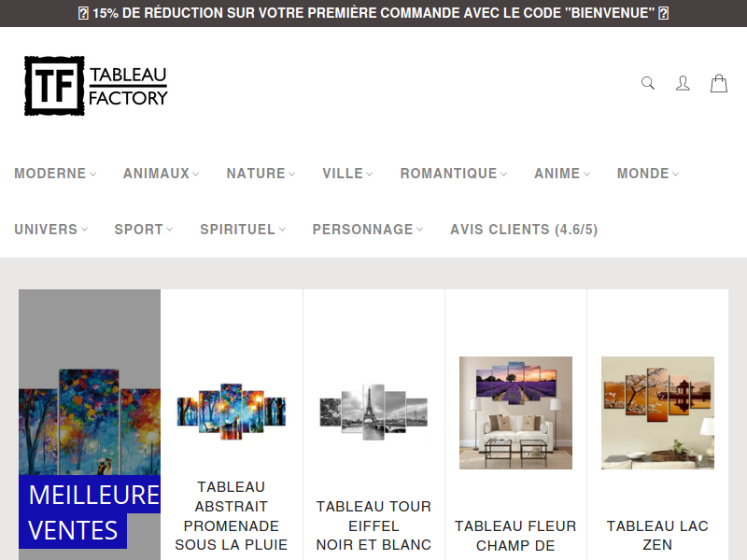
Task: Expand the Sport menu chevron
Action: point(170,229)
